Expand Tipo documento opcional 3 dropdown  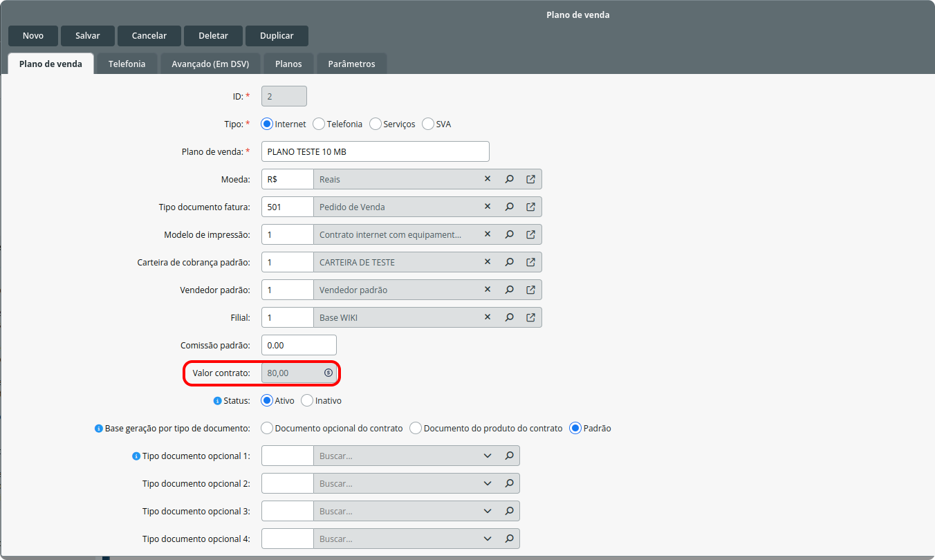coord(488,511)
